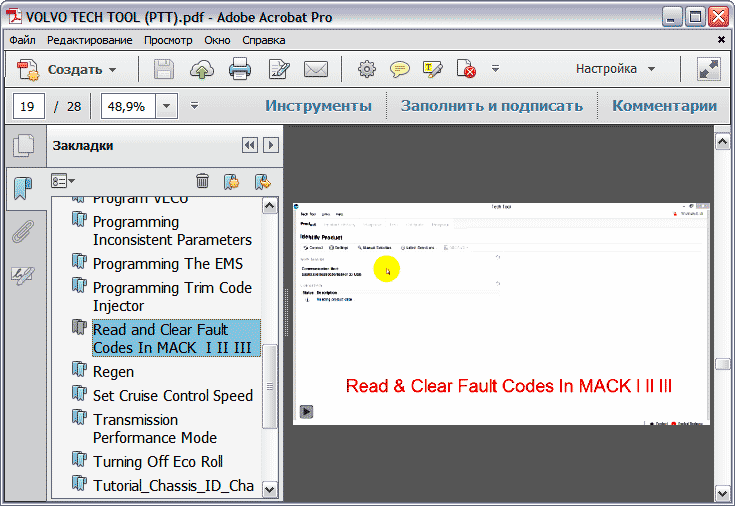
Task: Toggle full-screen read mode
Action: 709,70
